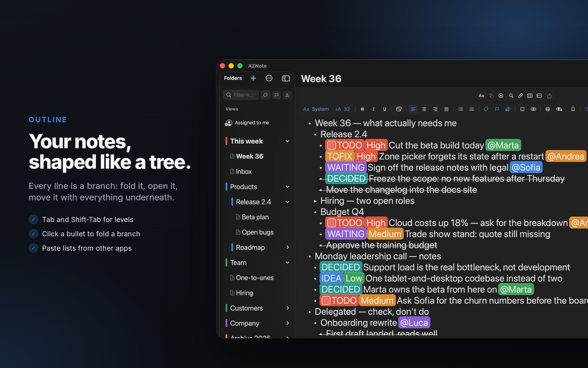Filter notes by tag icon in sidebar
The height and width of the screenshot is (368, 588).
click(265, 95)
